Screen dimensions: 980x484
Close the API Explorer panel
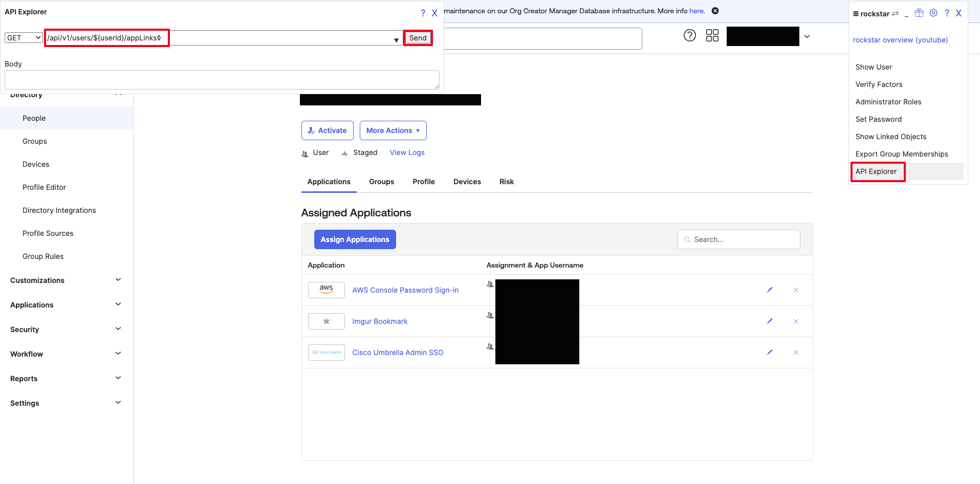pyautogui.click(x=434, y=13)
